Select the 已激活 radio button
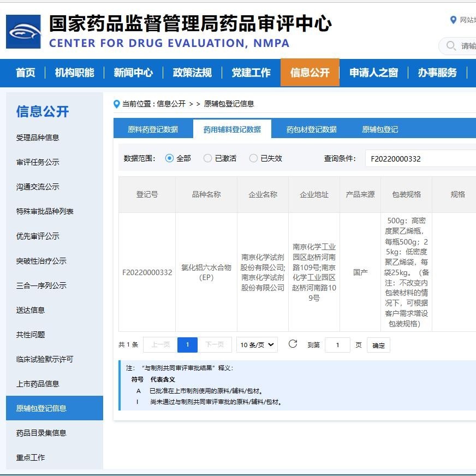 [207, 158]
